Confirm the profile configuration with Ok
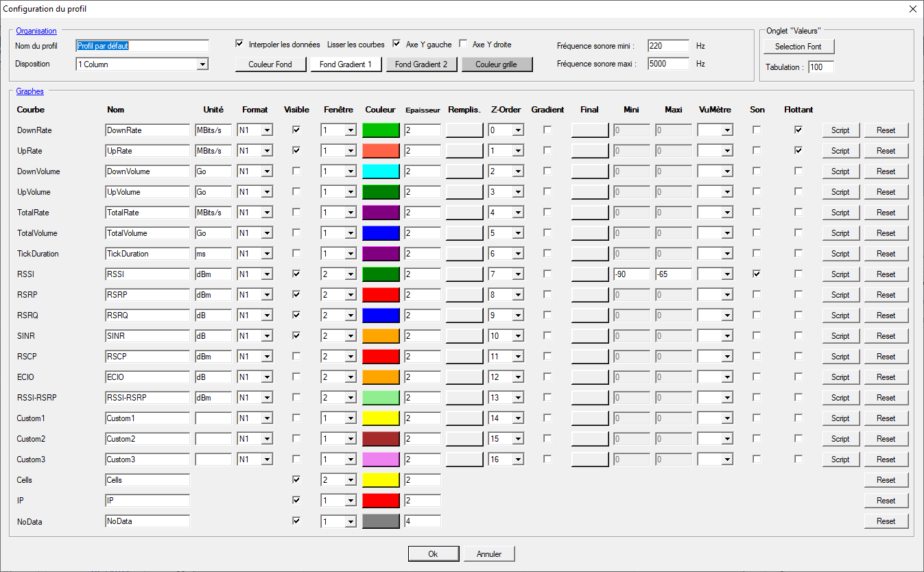 [434, 553]
